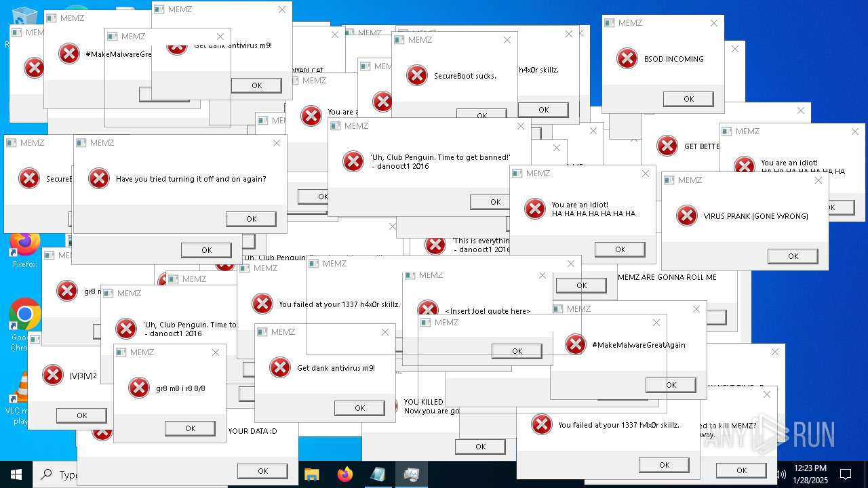Click the volume speaker icon in system tray
Viewport: 868px width, 488px height.
tap(781, 474)
